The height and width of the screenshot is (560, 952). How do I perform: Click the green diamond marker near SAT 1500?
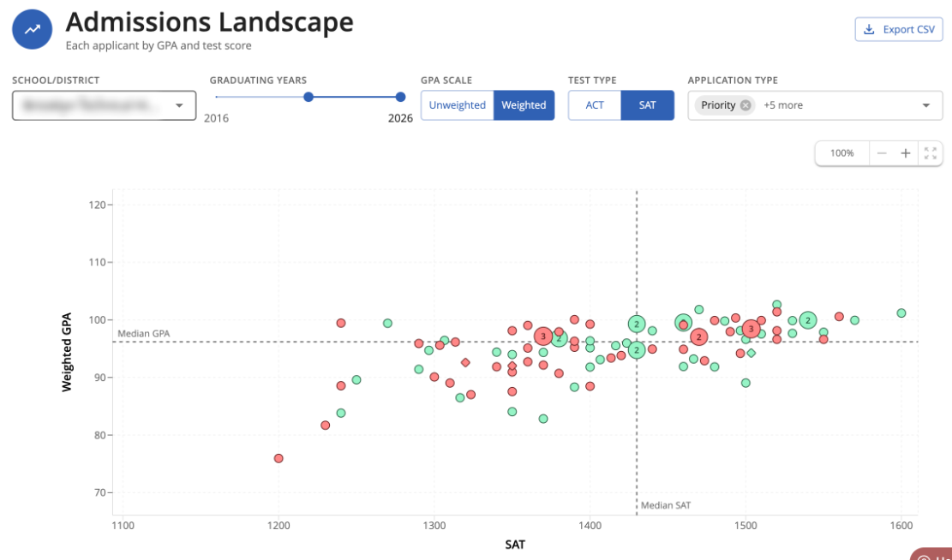(751, 353)
